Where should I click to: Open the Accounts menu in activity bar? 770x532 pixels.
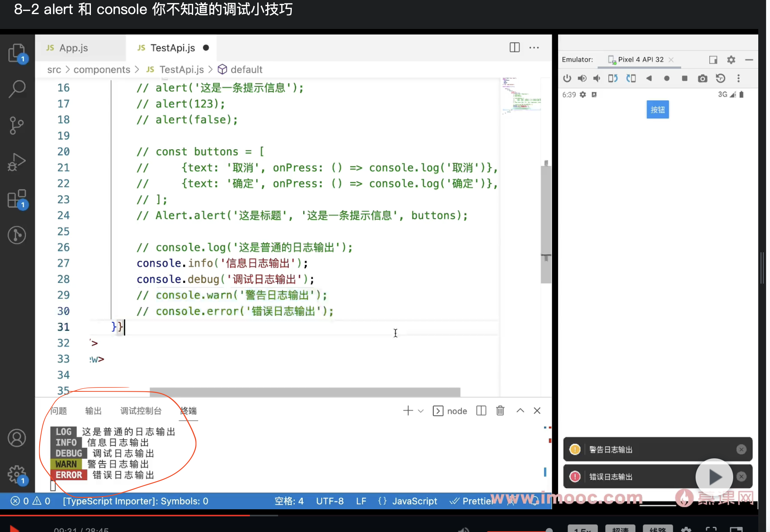click(x=17, y=438)
